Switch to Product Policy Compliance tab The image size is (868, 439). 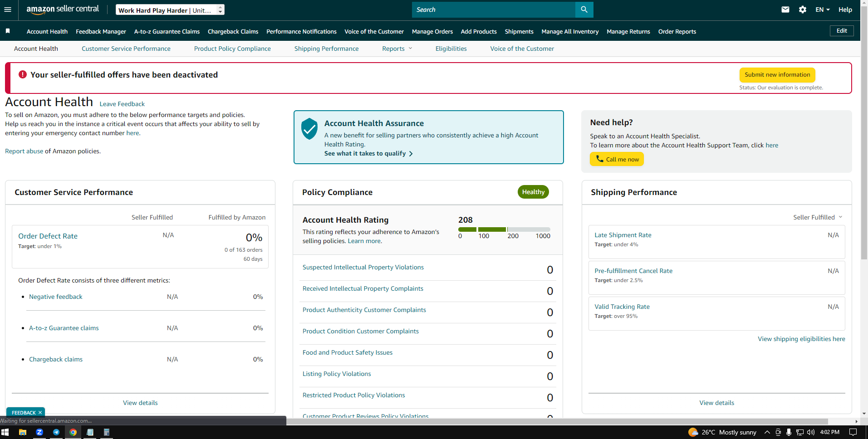point(232,49)
